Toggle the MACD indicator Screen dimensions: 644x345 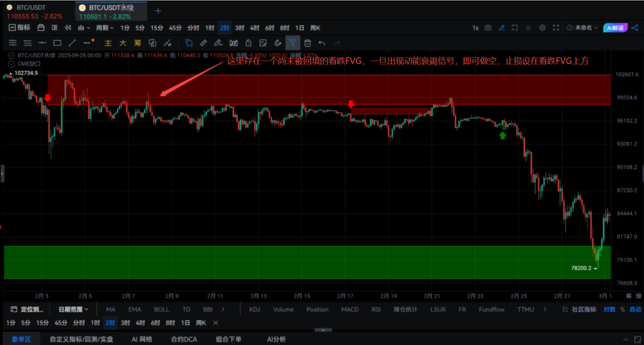(349, 309)
